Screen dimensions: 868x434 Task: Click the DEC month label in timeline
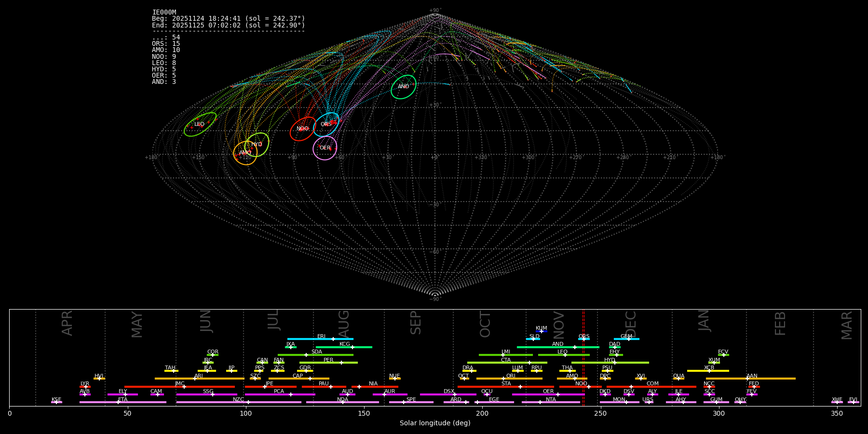click(631, 324)
